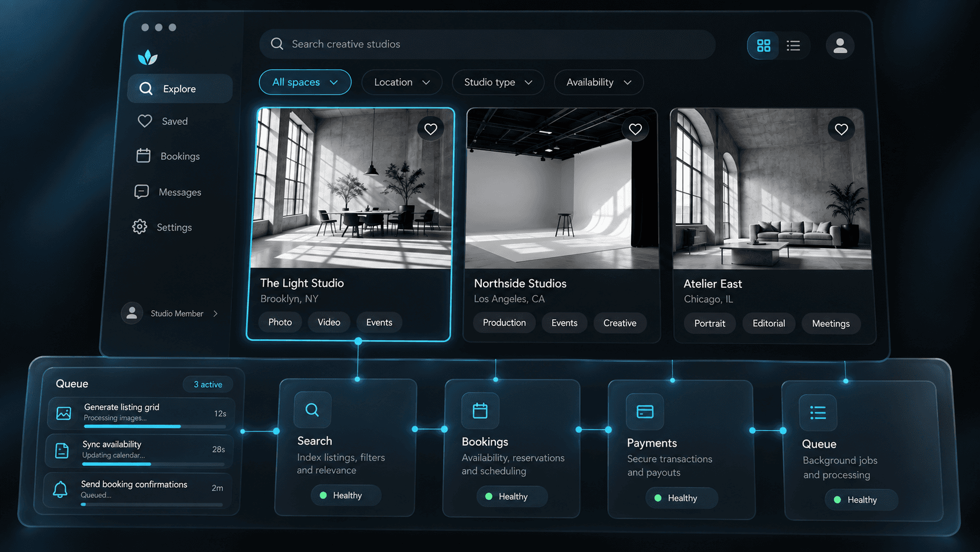The height and width of the screenshot is (552, 980).
Task: Open the user profile avatar
Action: point(840,45)
